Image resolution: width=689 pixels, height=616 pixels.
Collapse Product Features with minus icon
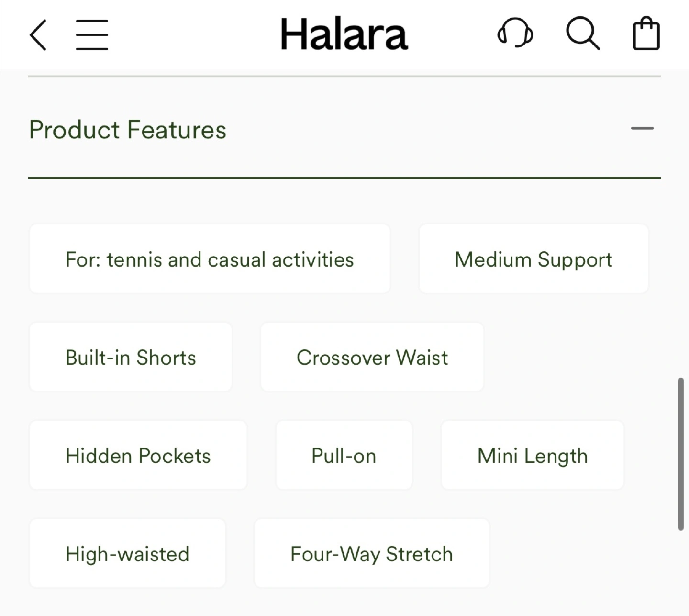click(x=642, y=128)
